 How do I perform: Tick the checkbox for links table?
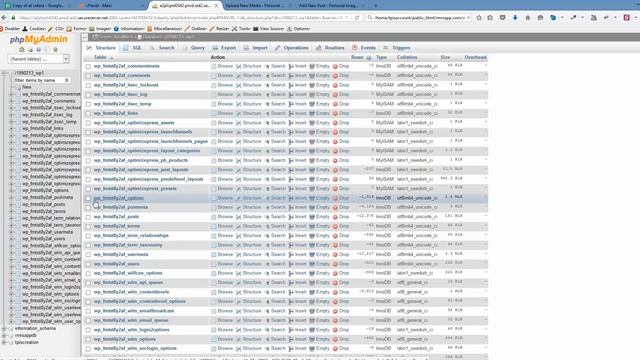click(x=88, y=113)
